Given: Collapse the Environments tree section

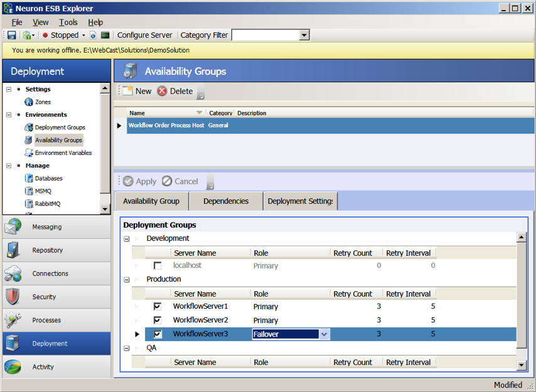Looking at the screenshot, I should click(9, 115).
